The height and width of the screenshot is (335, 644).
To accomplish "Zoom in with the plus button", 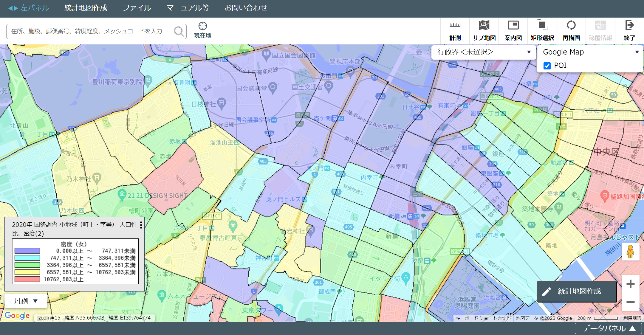I will [630, 284].
